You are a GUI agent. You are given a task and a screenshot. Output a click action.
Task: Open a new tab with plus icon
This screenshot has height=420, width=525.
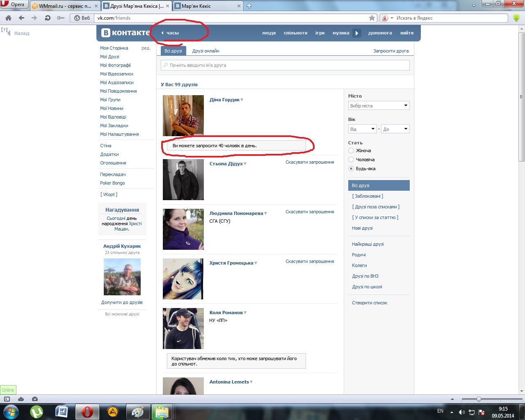(x=249, y=6)
